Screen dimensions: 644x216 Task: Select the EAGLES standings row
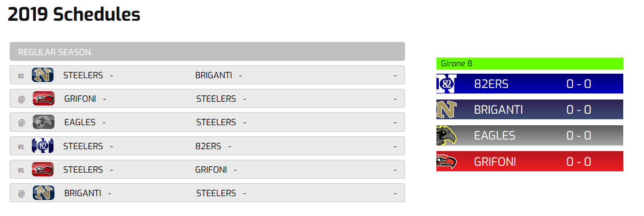(530, 135)
